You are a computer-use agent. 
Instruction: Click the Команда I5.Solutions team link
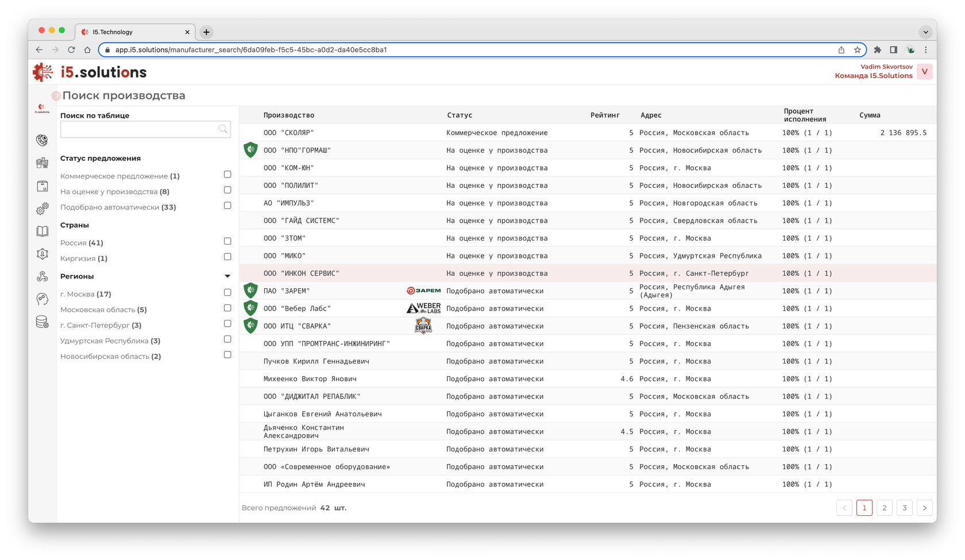coord(874,76)
